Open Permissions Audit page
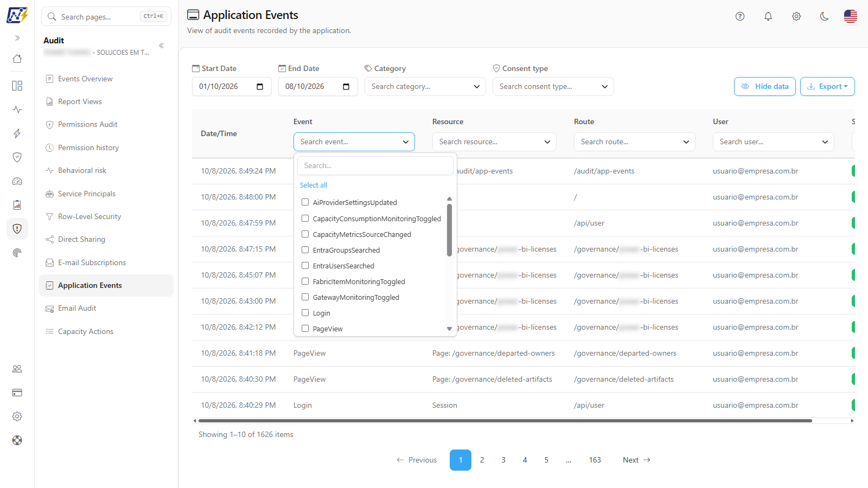 point(106,125)
